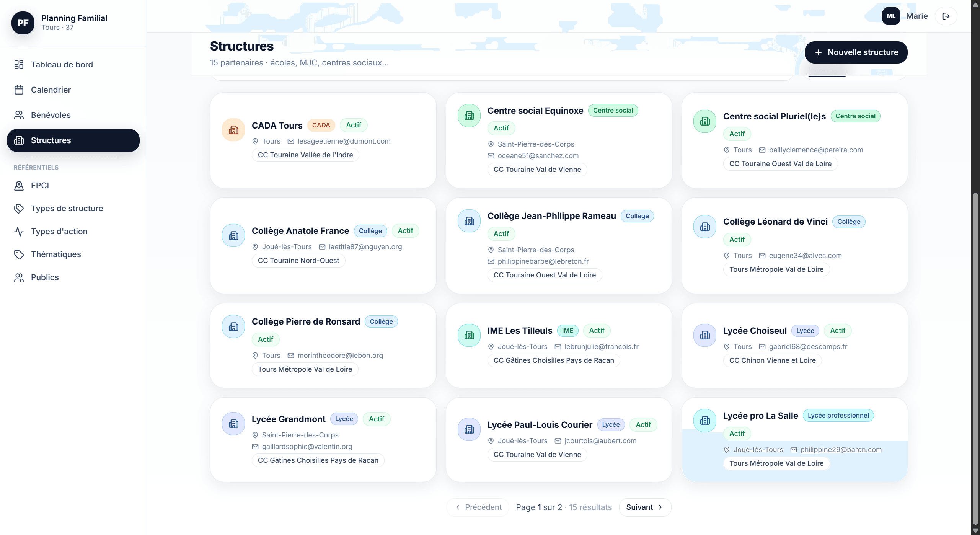
Task: Click the user name Marie
Action: tap(917, 16)
